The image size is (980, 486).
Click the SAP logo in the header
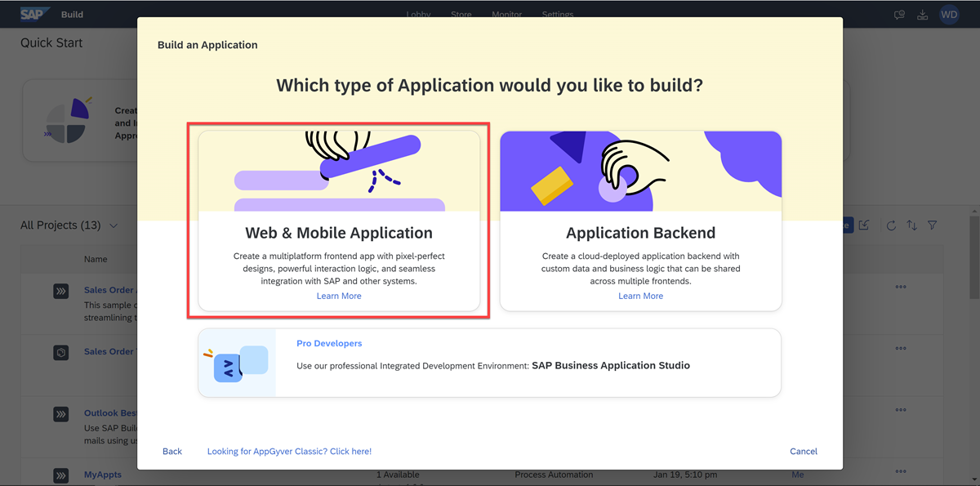tap(36, 14)
